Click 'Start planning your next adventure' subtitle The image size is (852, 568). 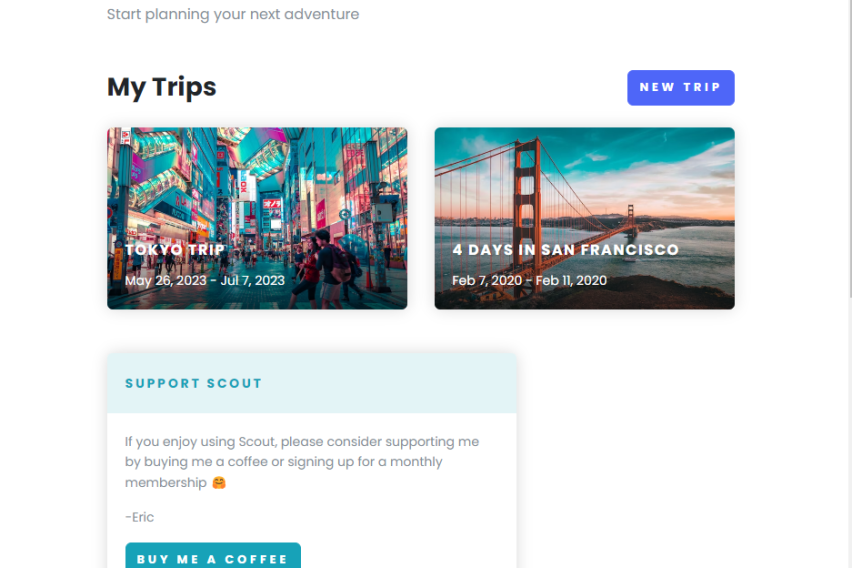(x=233, y=15)
